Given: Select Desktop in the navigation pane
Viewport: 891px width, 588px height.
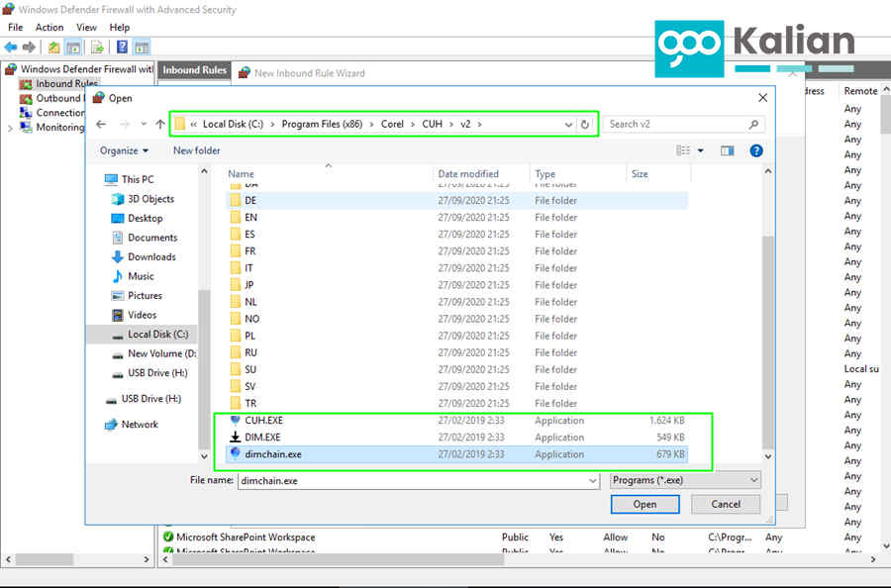Looking at the screenshot, I should click(145, 218).
